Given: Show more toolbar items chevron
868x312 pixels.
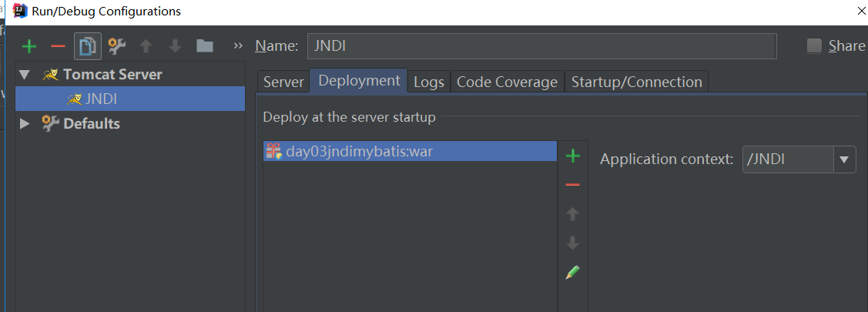Looking at the screenshot, I should tap(239, 46).
